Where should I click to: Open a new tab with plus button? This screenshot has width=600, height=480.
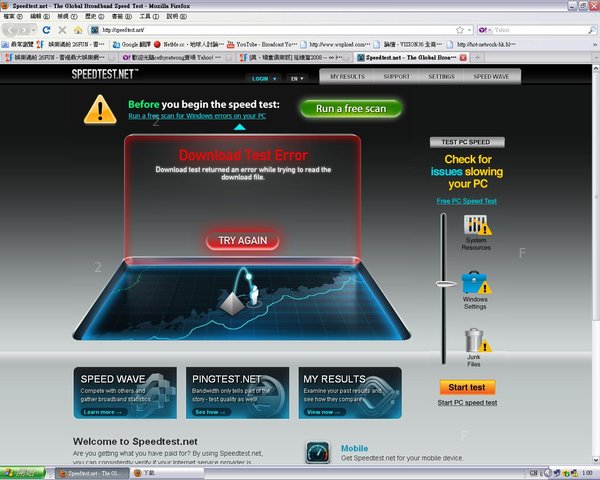(x=477, y=57)
